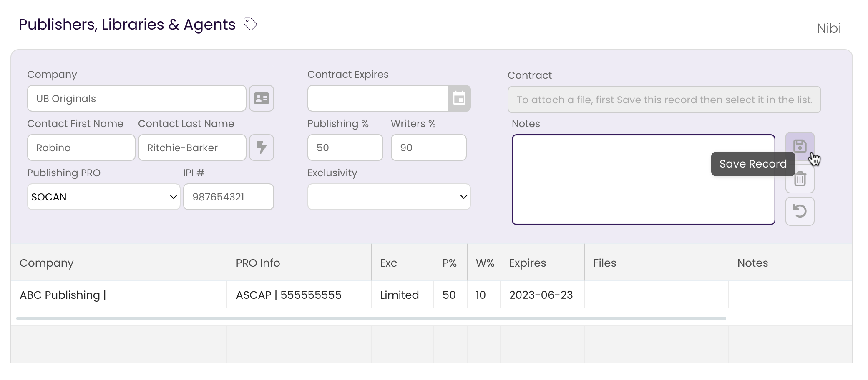The height and width of the screenshot is (380, 868).
Task: Click the Company field containing UB Originals
Action: click(137, 98)
